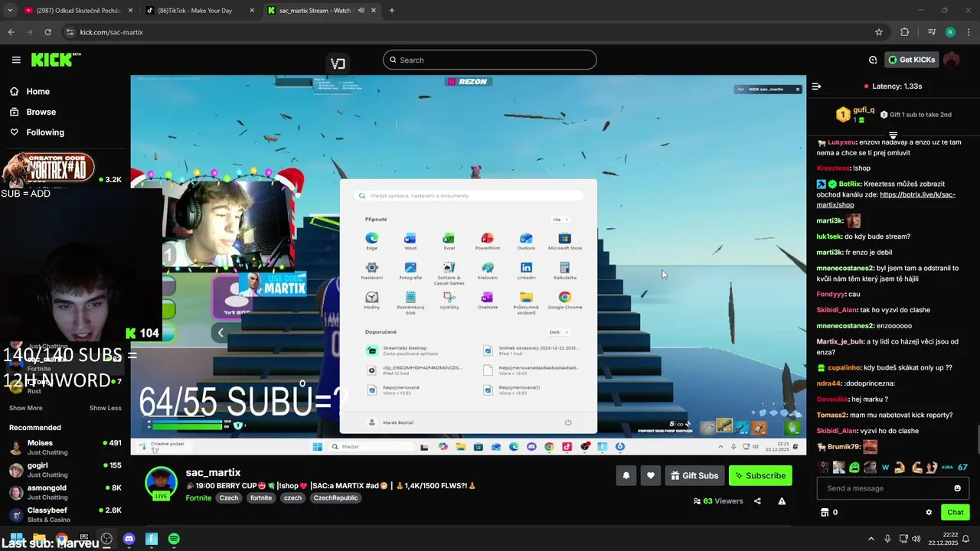Open the Chrome profile R avatar

[950, 32]
